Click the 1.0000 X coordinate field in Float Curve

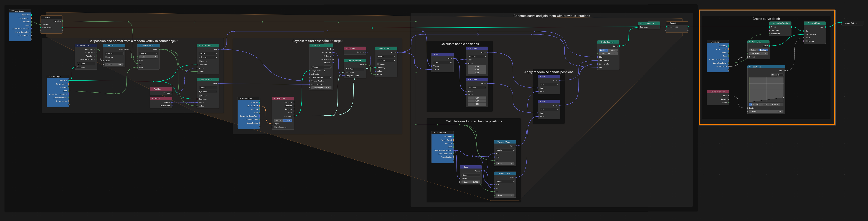click(764, 105)
